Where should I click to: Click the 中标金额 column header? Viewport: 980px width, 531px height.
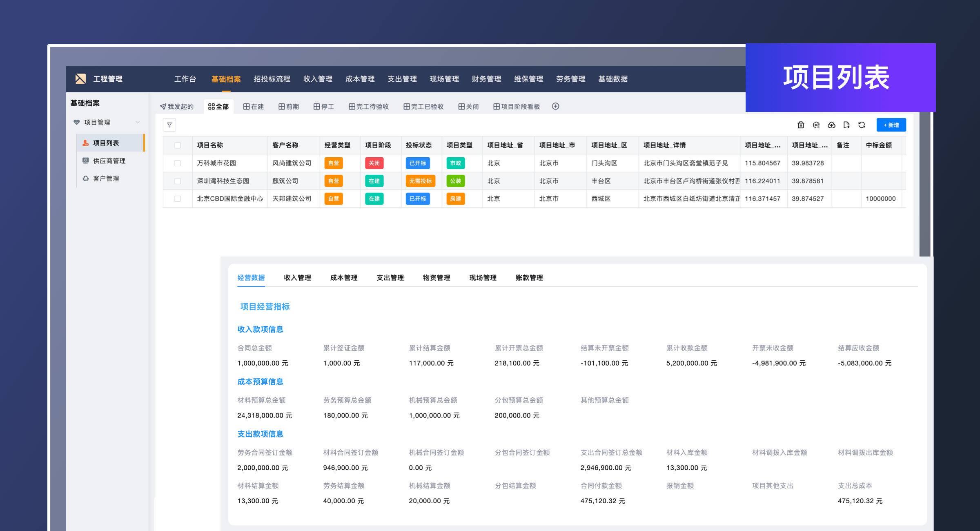878,145
